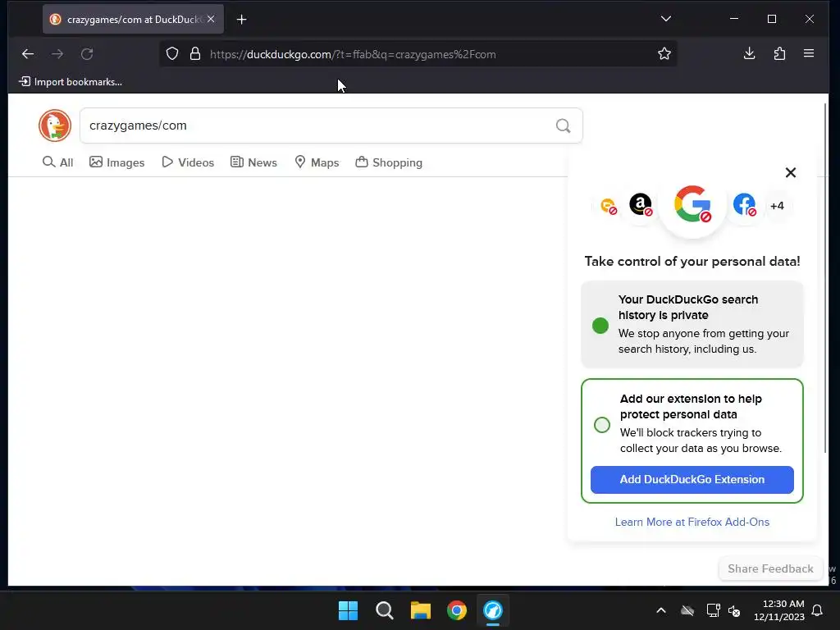Close the crazygames/com DuckDuckGo tab
This screenshot has width=840, height=630.
click(211, 19)
